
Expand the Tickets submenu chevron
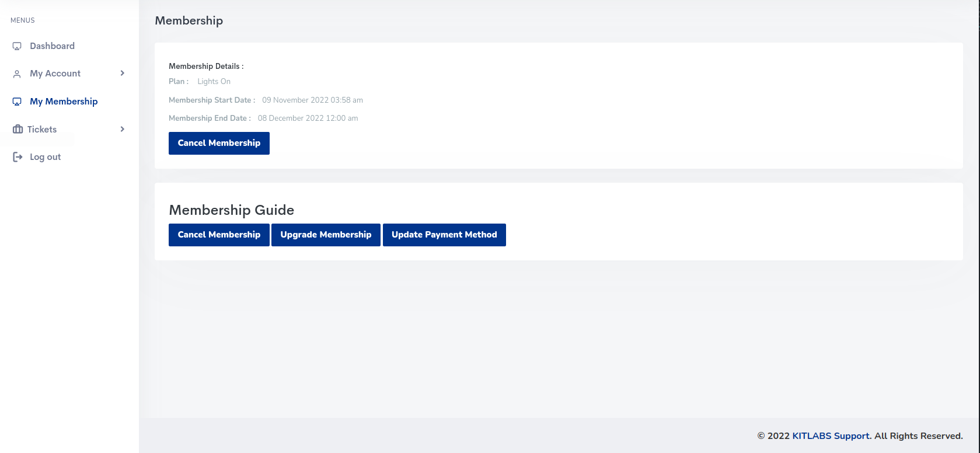(122, 129)
